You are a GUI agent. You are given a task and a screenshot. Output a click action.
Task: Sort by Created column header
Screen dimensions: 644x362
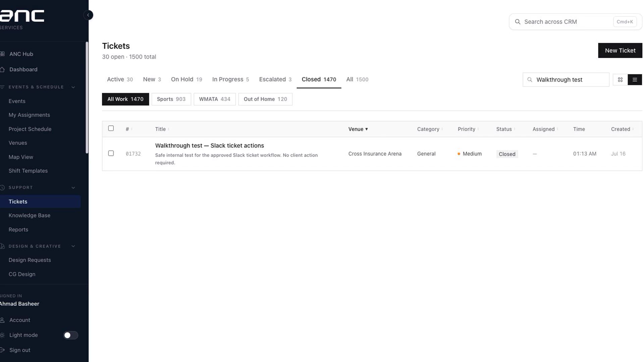click(622, 129)
